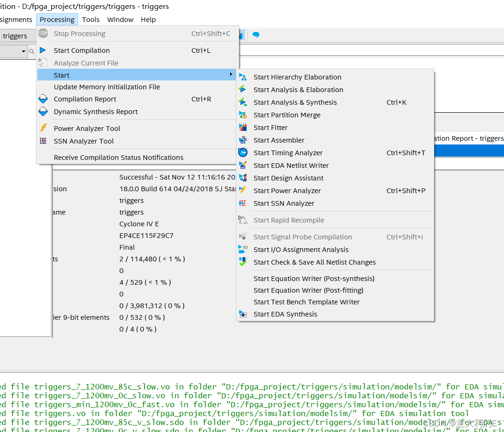Click Start Compilation menu entry
This screenshot has width=504, height=432.
coord(81,50)
